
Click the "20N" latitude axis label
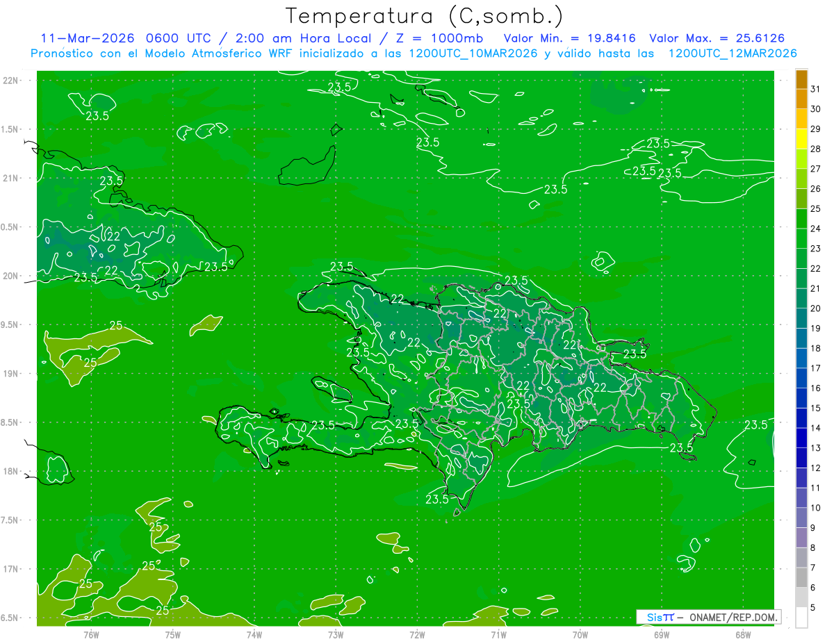[10, 276]
